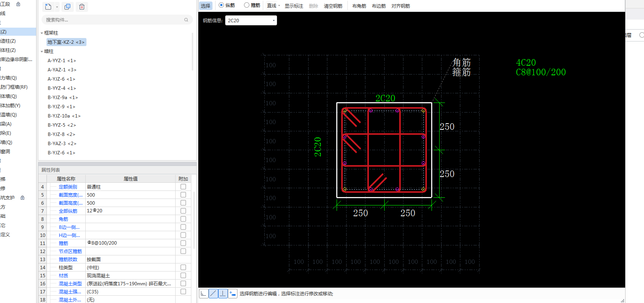Click 清空钢筋 in the toolbar
Screen dimensions: 644x303
(333, 6)
